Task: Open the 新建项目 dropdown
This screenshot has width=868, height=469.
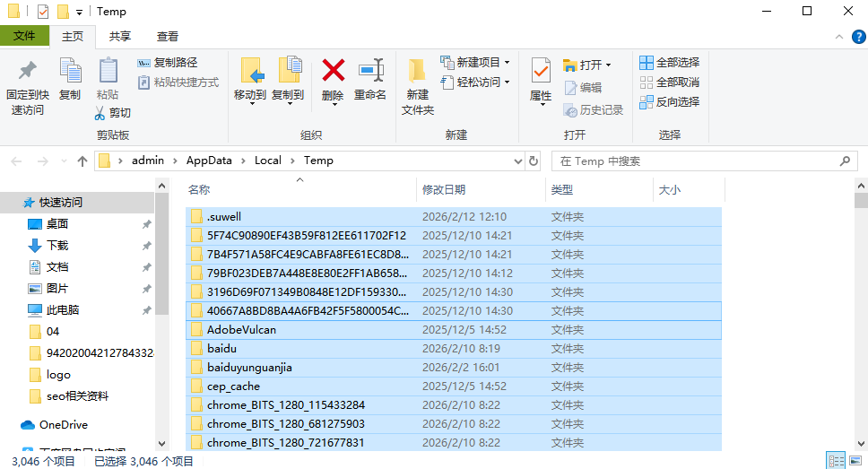Action: click(475, 63)
